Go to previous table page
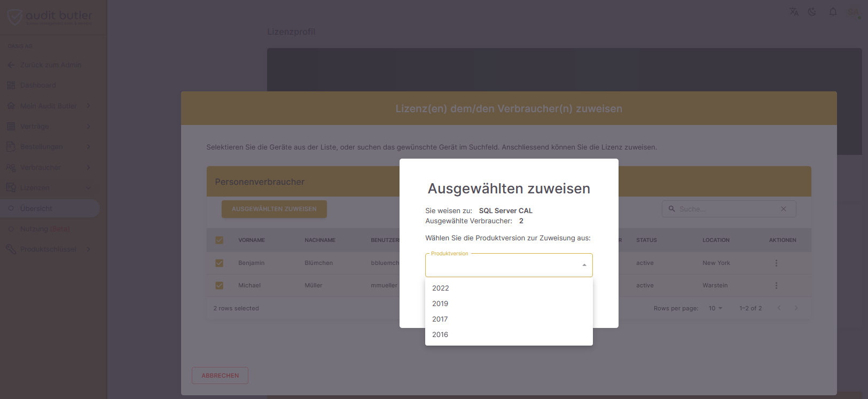This screenshot has height=399, width=868. coord(779,308)
